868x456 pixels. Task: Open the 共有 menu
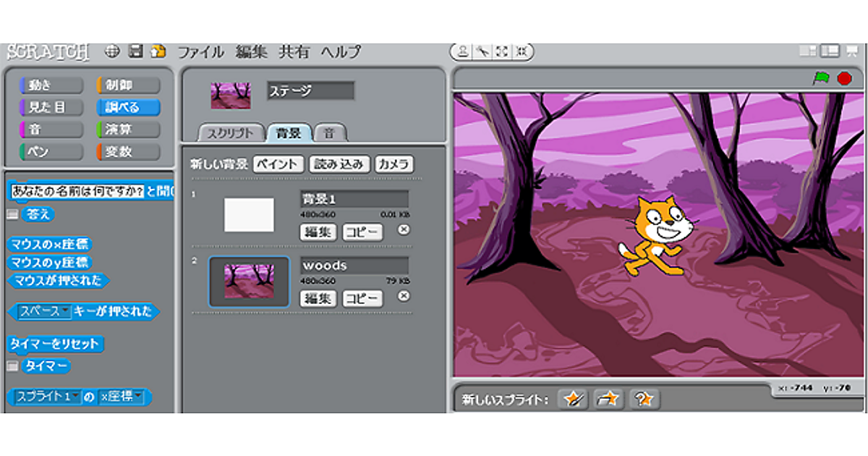(294, 52)
